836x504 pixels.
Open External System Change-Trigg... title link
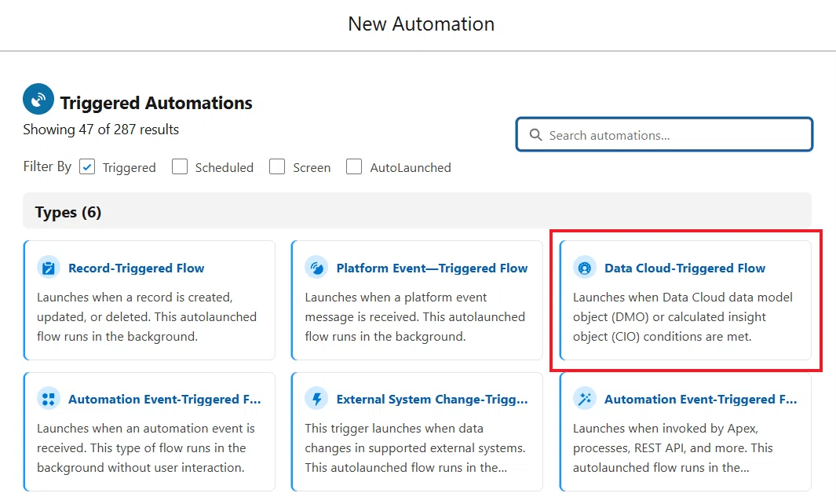[432, 400]
